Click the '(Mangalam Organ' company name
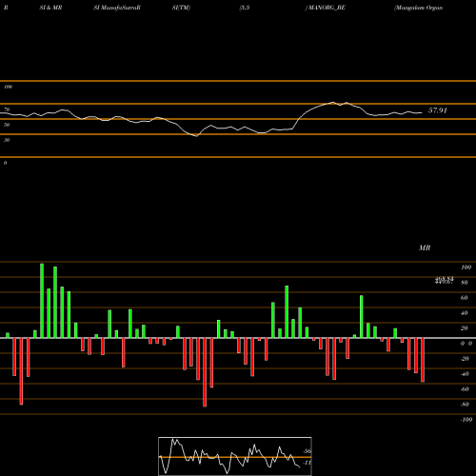Viewport: 476px width, 476px height. 418,8
